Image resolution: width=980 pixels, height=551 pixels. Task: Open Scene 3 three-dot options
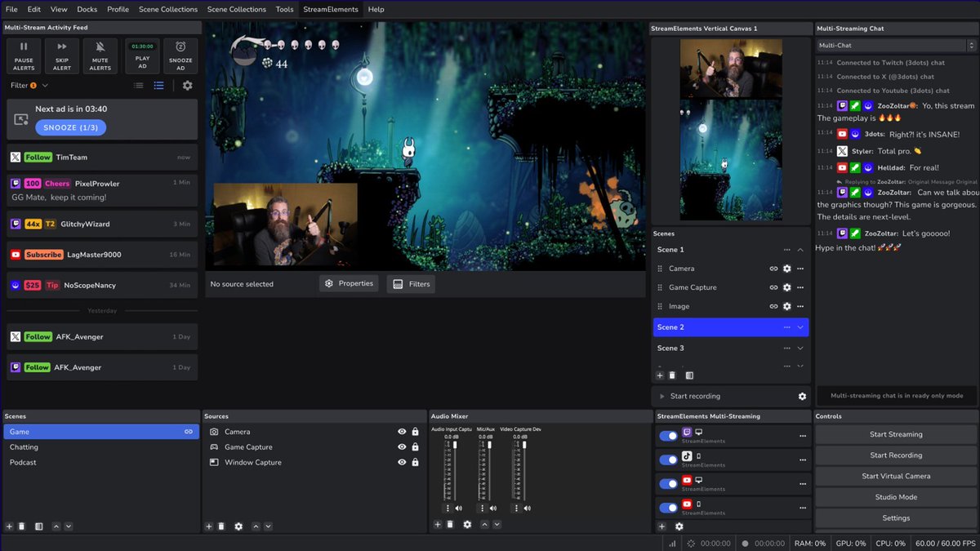[x=786, y=349]
